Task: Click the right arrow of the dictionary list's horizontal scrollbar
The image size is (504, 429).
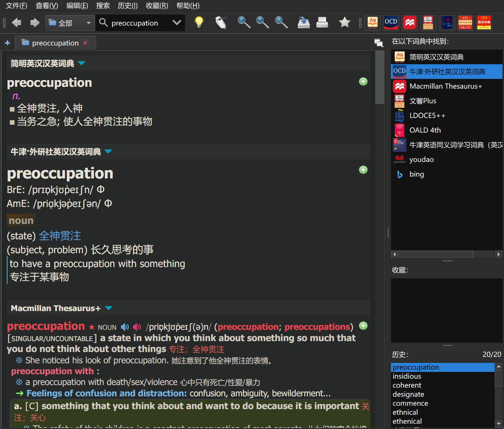Action: [x=499, y=254]
